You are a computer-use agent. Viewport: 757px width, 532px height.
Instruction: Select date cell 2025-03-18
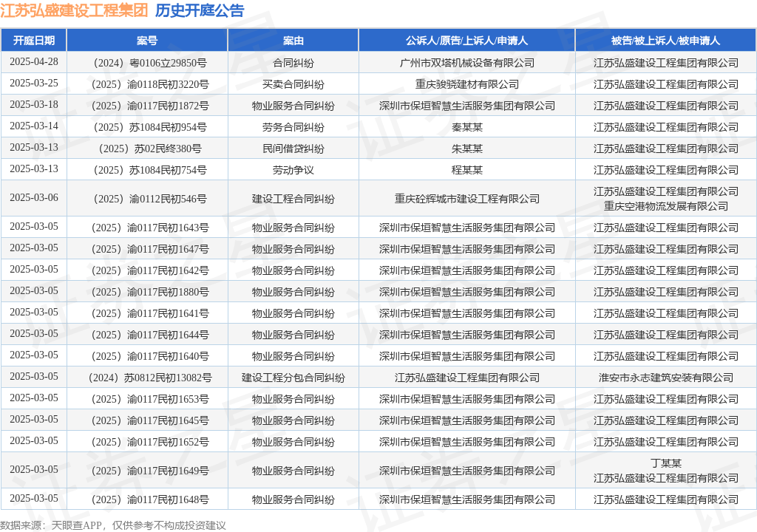tap(34, 104)
